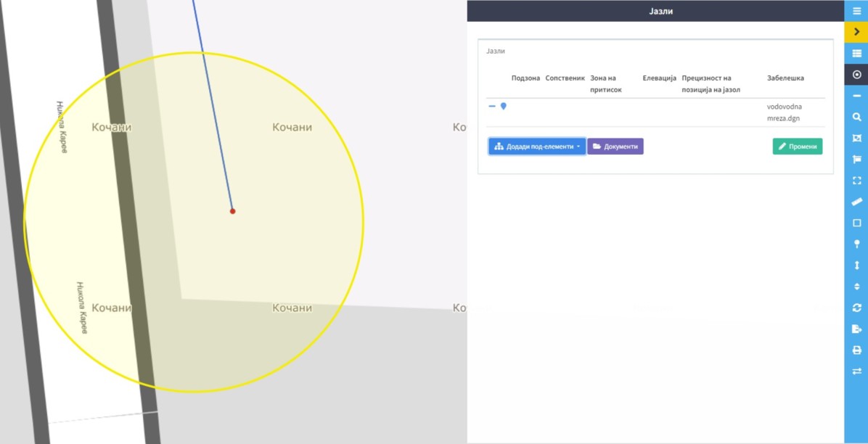The image size is (868, 444).
Task: Click the Елевација column header
Action: coord(659,78)
